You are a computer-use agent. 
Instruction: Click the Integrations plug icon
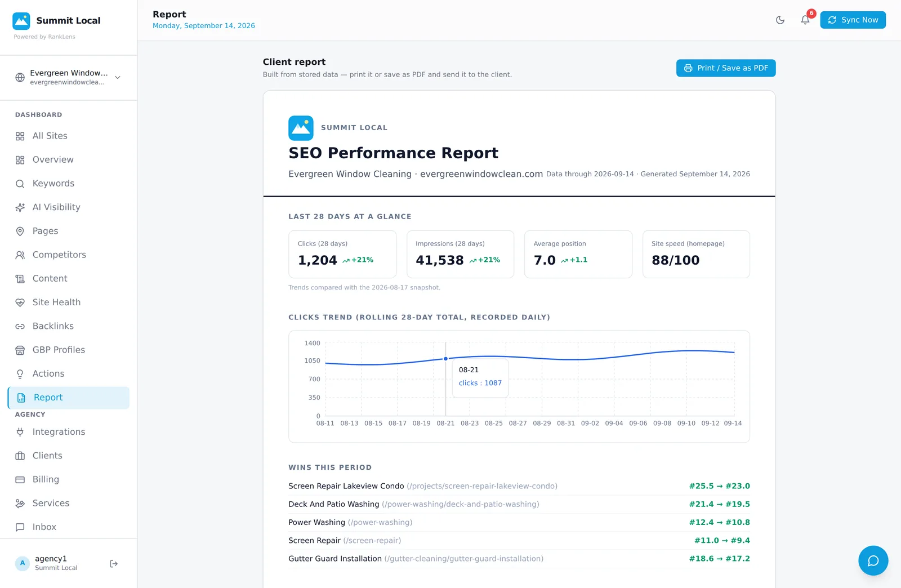[20, 432]
